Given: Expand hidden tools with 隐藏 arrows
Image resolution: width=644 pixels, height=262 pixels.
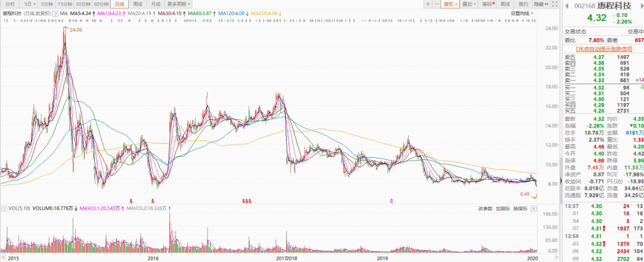Looking at the screenshot, I should tap(540, 4).
